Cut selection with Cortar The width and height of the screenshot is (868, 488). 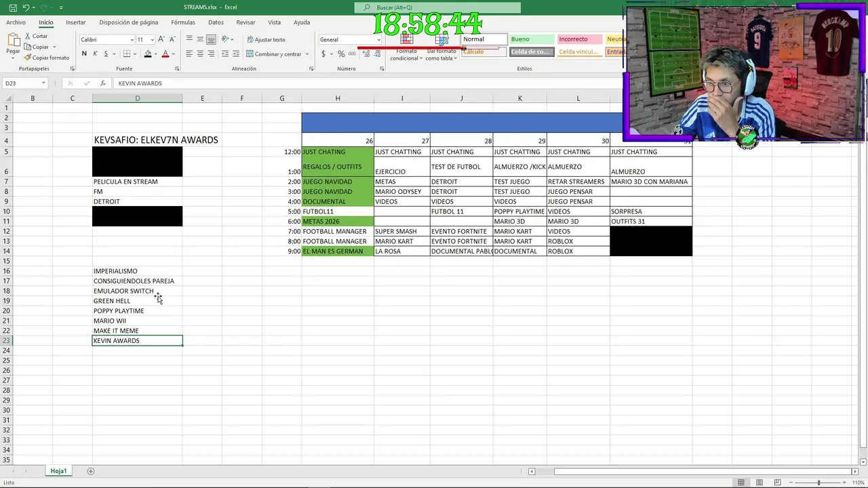[36, 36]
